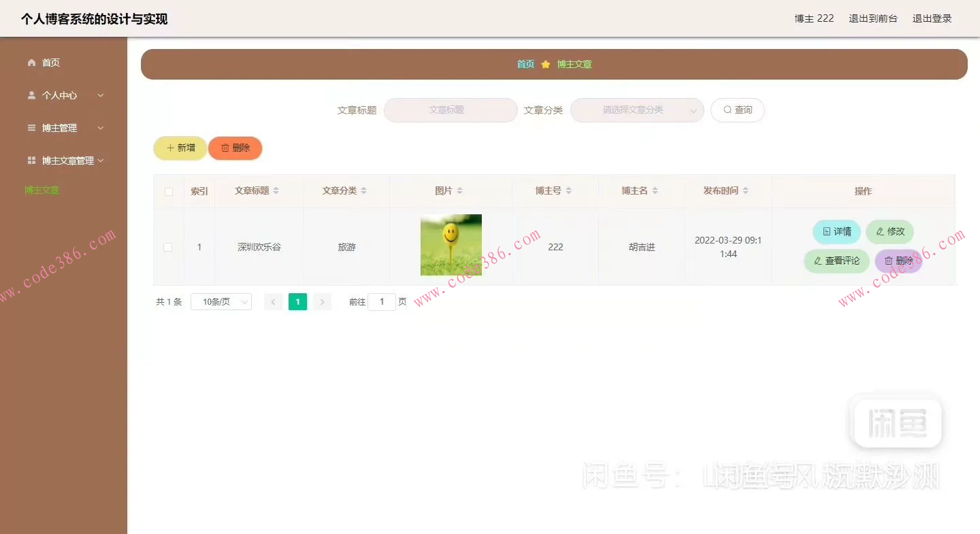Click the 前往 page number input field
The image size is (980, 534).
(x=382, y=301)
